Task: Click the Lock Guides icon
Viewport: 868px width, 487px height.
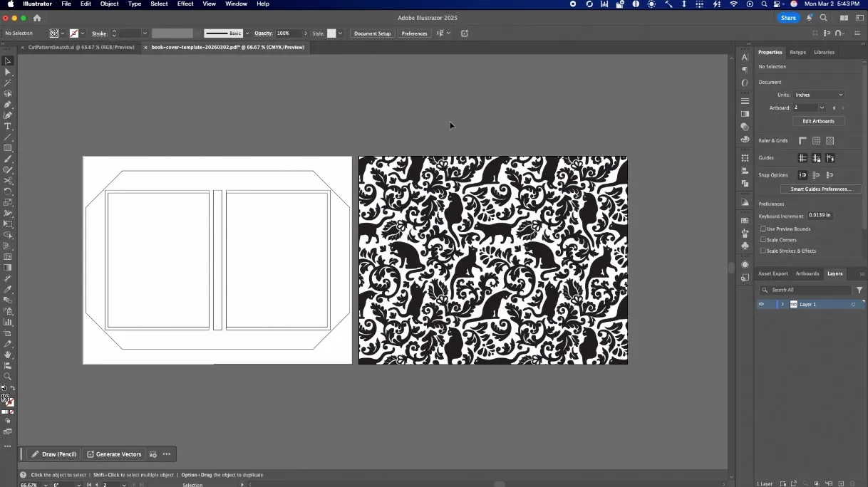Action: point(816,158)
